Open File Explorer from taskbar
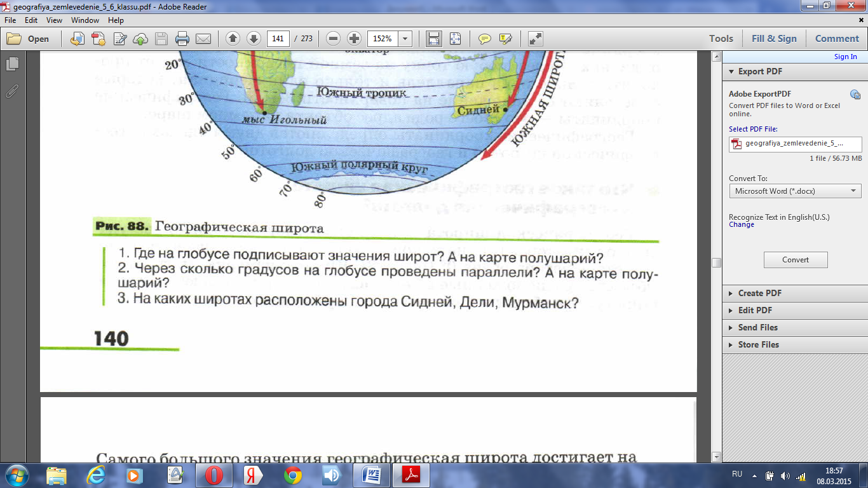Viewport: 868px width, 488px height. coord(57,475)
